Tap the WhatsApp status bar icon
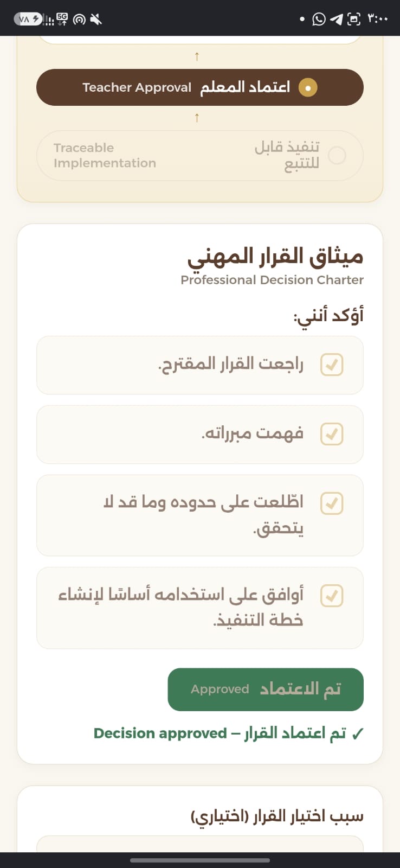400x868 pixels. (x=319, y=20)
